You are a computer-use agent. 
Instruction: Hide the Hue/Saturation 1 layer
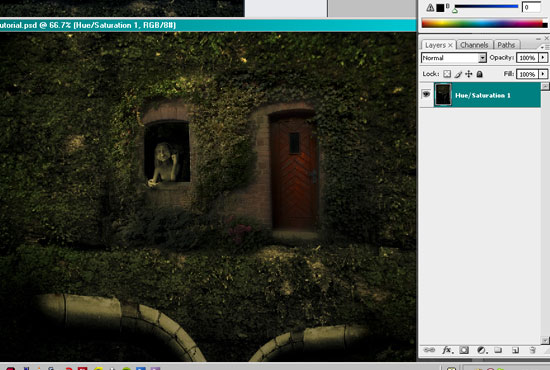click(x=426, y=94)
